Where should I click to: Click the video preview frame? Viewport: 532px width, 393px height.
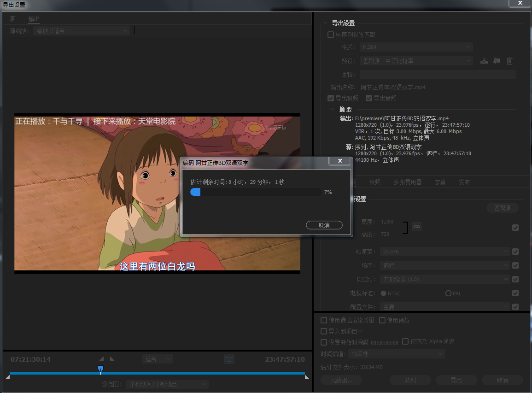(x=157, y=194)
